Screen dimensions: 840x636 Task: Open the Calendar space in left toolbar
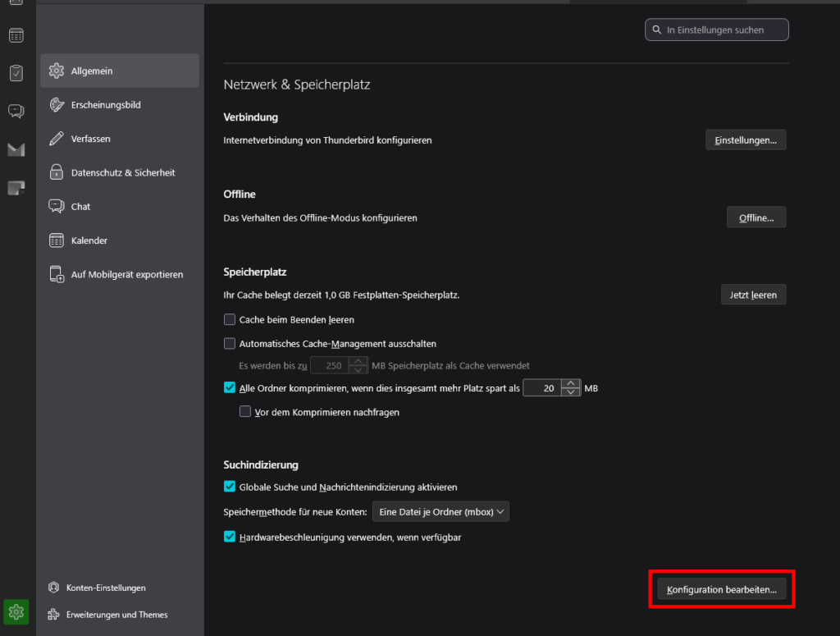pyautogui.click(x=16, y=35)
